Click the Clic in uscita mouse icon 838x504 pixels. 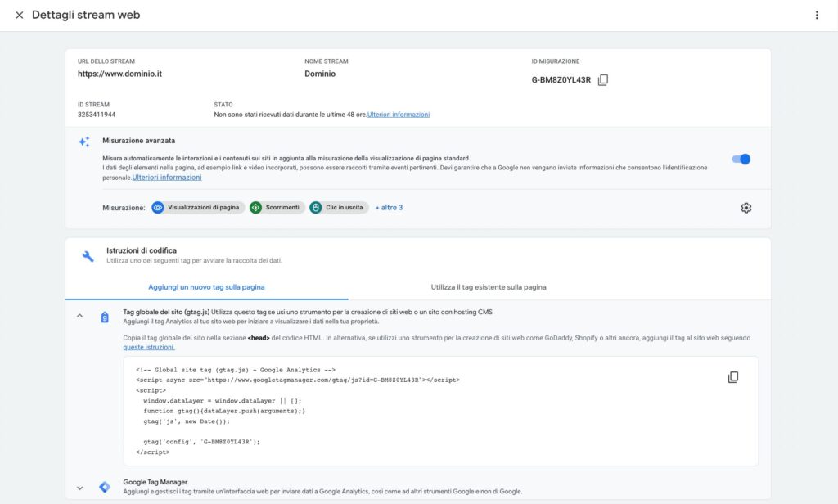tap(316, 207)
